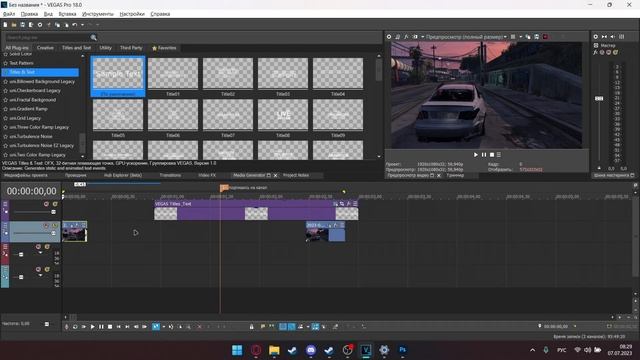This screenshot has height=360, width=640.
Task: Open the Файл menu
Action: (x=9, y=14)
